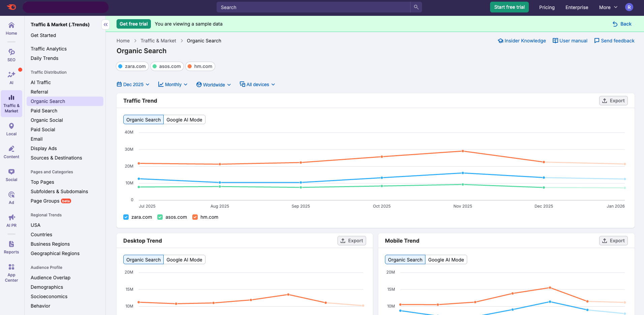Go to Traffic & Market breadcrumb
644x315 pixels.
click(158, 41)
